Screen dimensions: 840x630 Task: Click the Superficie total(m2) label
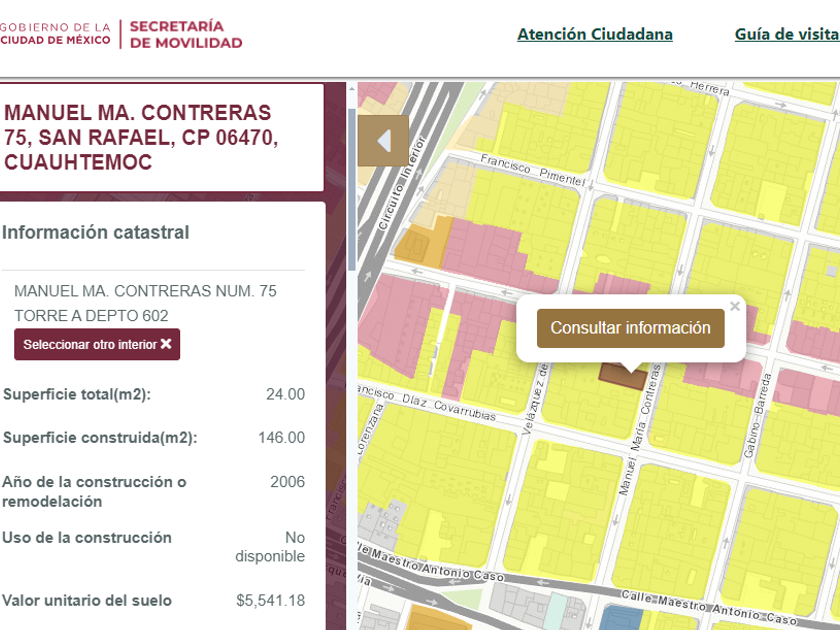coord(77,394)
